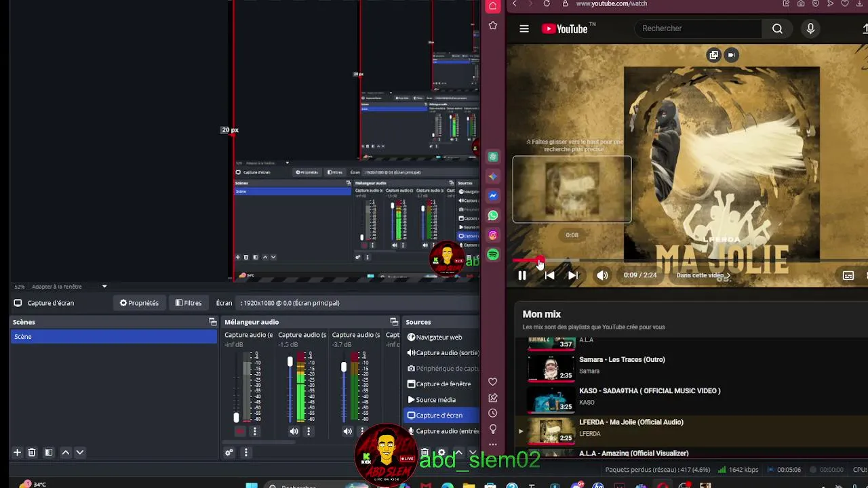Select "LFERDA - Ma Jolie (Official Audio)" in the mix
The width and height of the screenshot is (868, 488).
point(631,422)
